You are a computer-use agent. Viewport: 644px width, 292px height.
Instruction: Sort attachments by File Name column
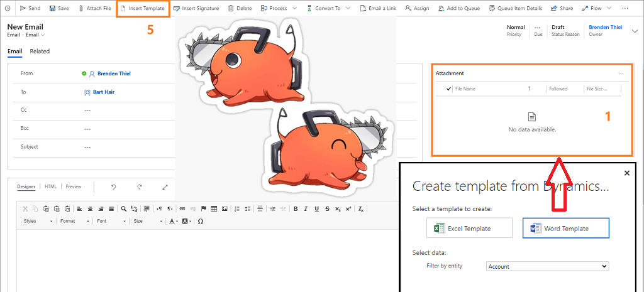(x=465, y=89)
